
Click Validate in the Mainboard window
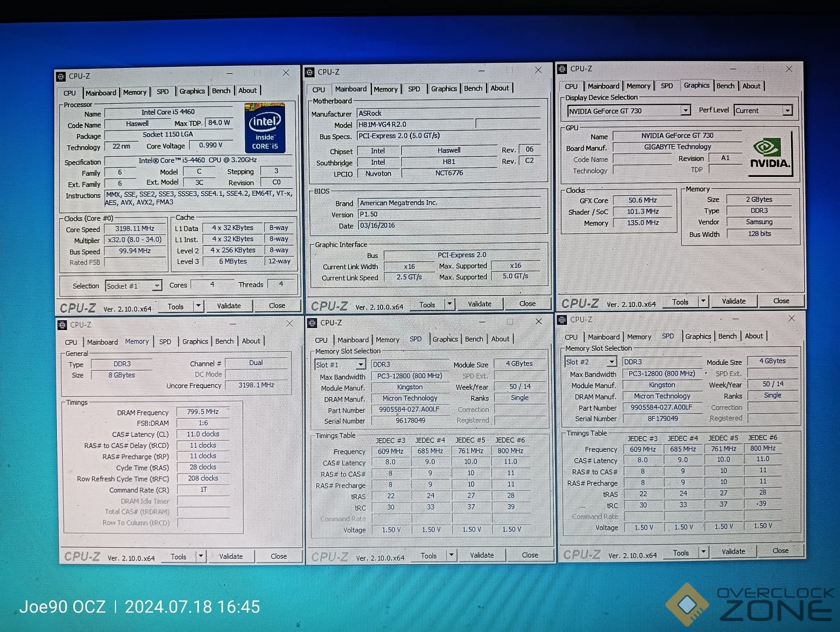tap(480, 304)
